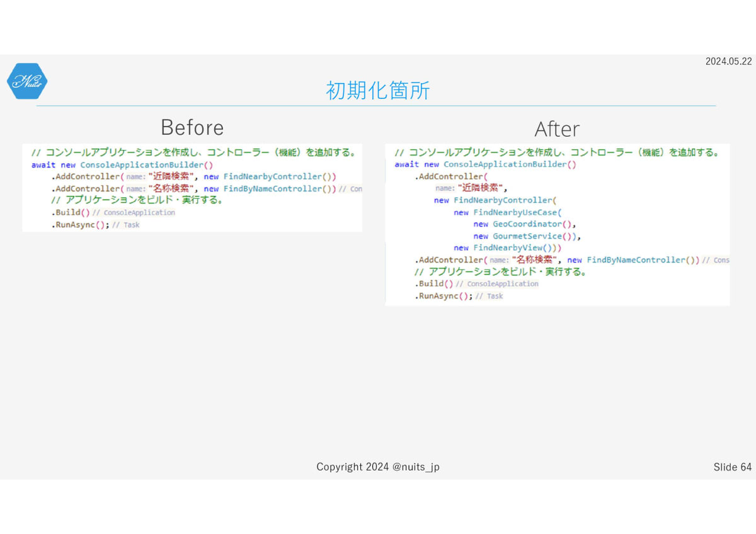Click "近隣検索" string in Before code
This screenshot has height=534, width=756.
[171, 176]
